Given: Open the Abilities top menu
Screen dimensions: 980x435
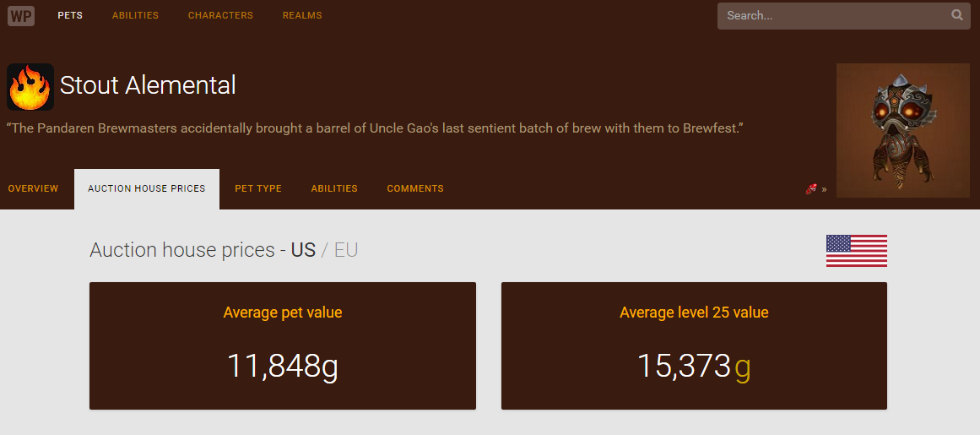Looking at the screenshot, I should [x=135, y=15].
